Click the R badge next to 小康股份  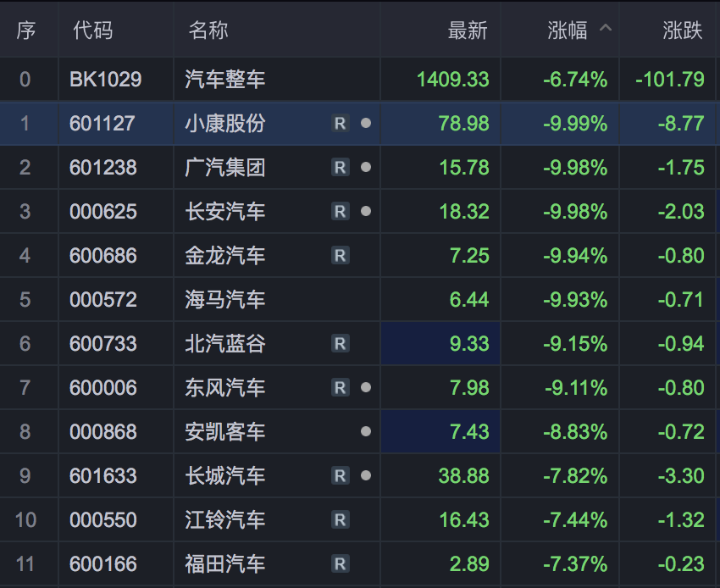[x=341, y=123]
